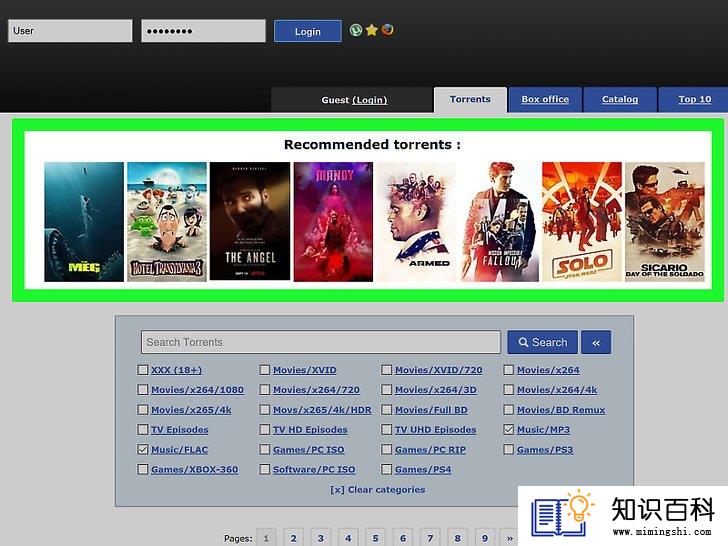
Task: Open the Games/PS4 category link
Action: (423, 470)
